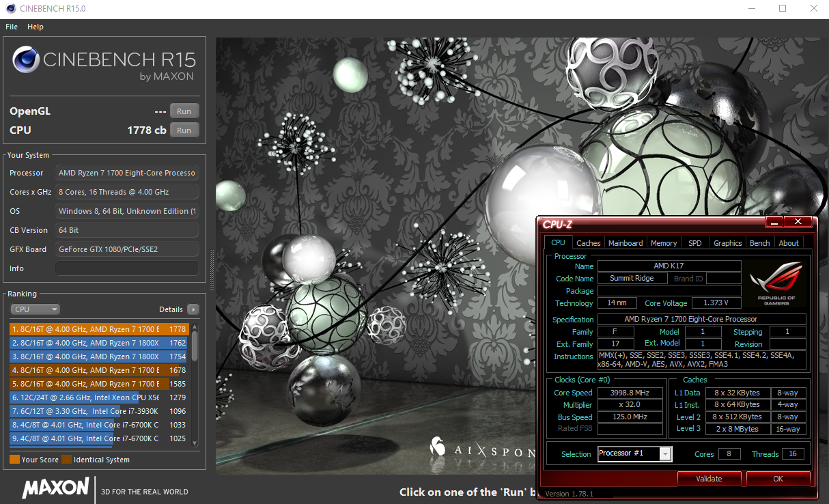Open the Help menu
The height and width of the screenshot is (504, 829).
coord(36,27)
